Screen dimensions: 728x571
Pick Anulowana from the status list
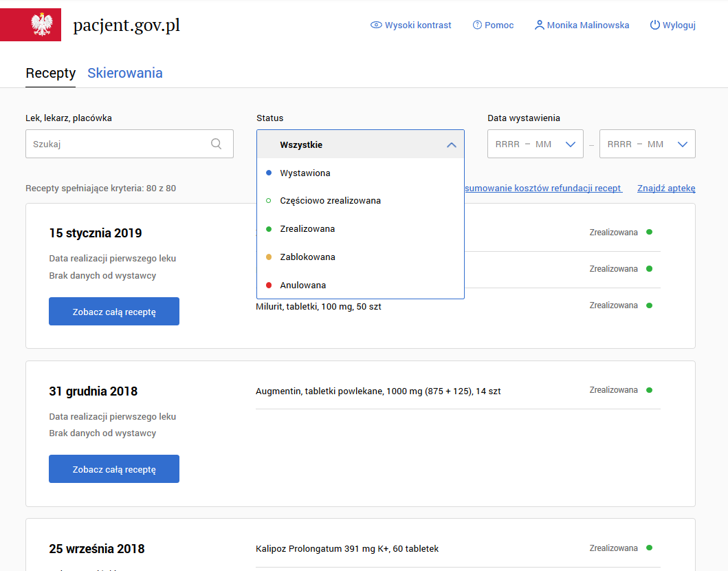[x=302, y=285]
